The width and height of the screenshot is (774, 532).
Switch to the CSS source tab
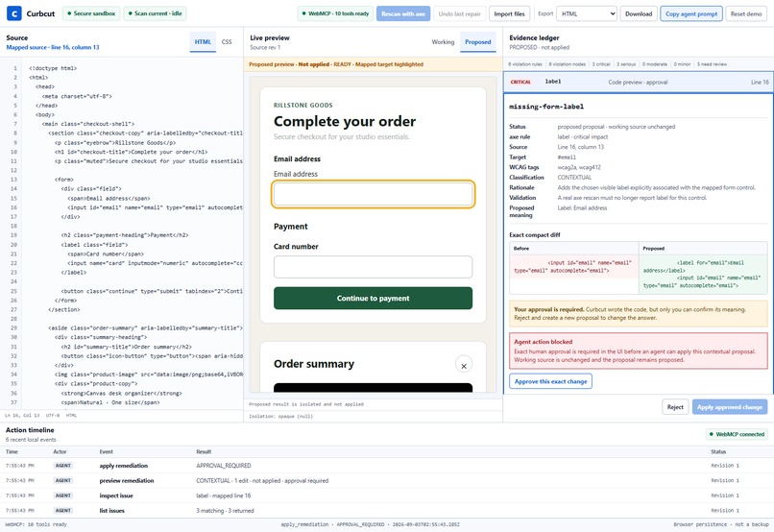click(x=227, y=42)
